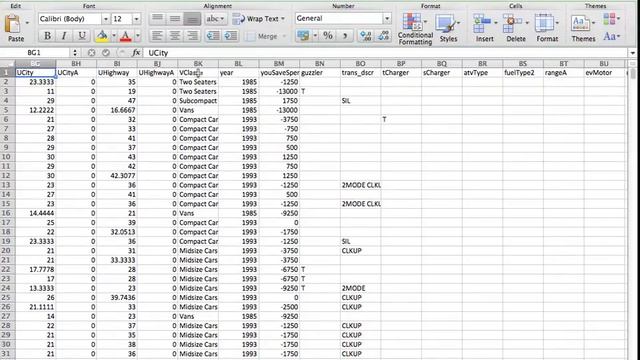Viewport: 640px width, 360px height.
Task: Align text right horizontally
Action: point(192,36)
